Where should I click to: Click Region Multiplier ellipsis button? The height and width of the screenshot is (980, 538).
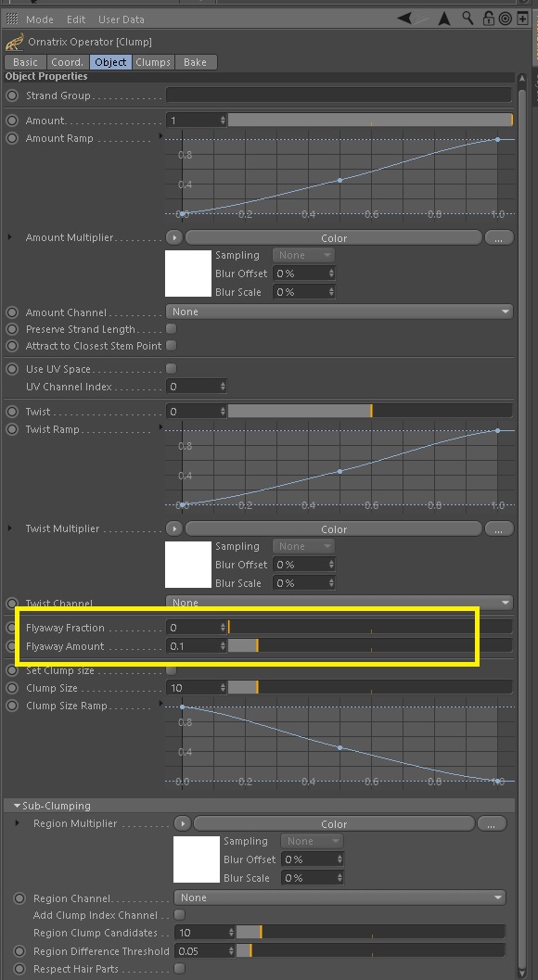pyautogui.click(x=491, y=823)
